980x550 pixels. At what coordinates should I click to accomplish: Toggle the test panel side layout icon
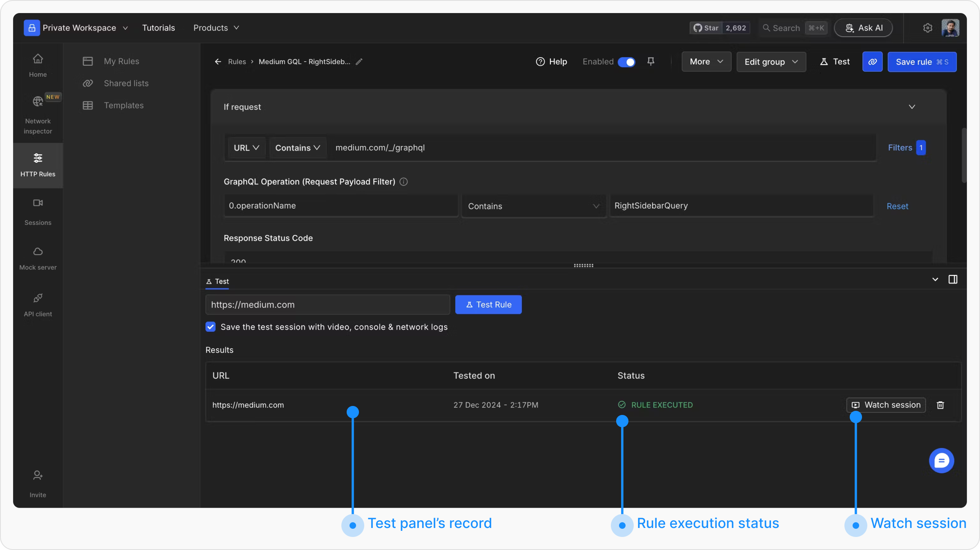coord(953,279)
